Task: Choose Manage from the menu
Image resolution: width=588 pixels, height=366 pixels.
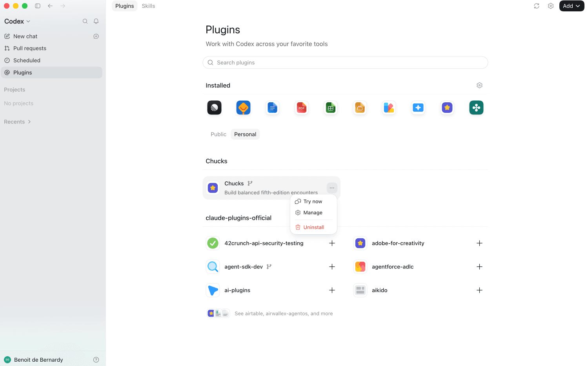Action: click(313, 213)
